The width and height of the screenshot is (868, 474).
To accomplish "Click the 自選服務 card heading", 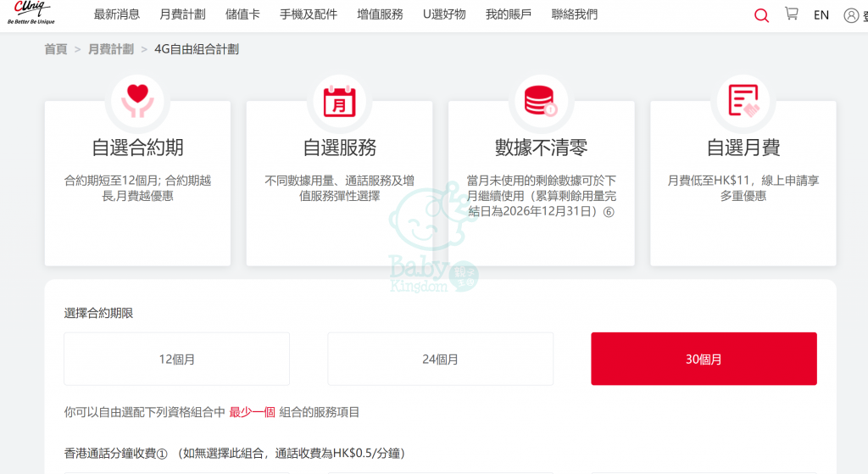I will [x=339, y=148].
